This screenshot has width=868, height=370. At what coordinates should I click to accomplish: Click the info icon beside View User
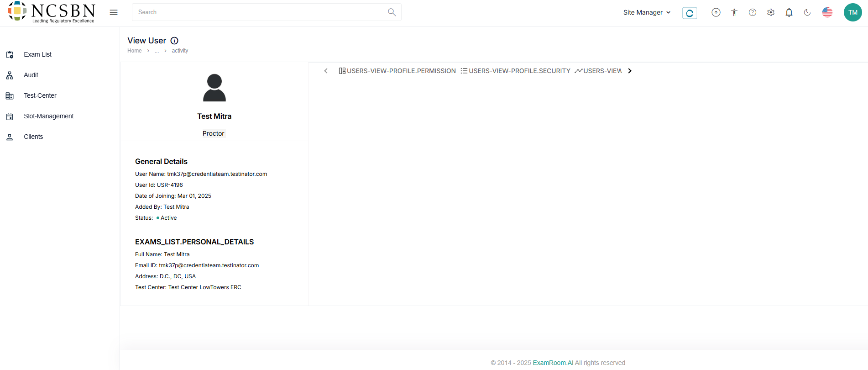coord(174,41)
